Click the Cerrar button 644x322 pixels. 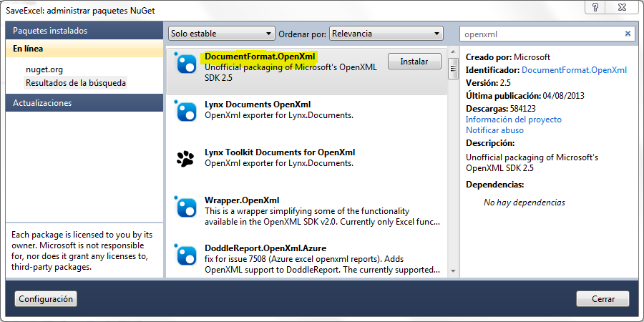[603, 299]
